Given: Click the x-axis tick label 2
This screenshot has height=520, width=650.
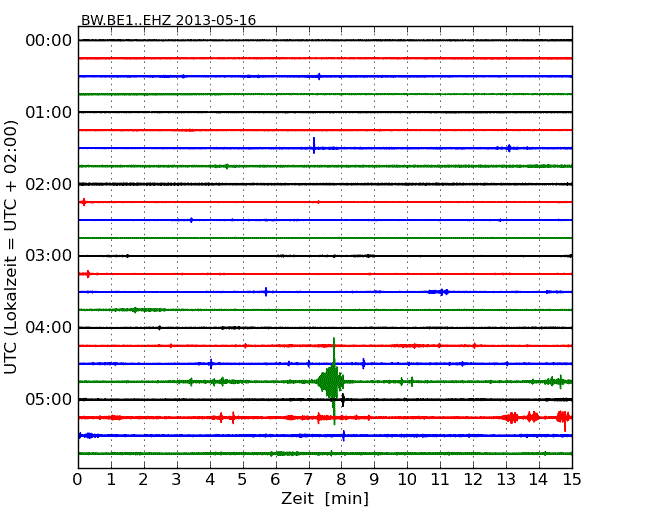Looking at the screenshot, I should (x=144, y=479).
